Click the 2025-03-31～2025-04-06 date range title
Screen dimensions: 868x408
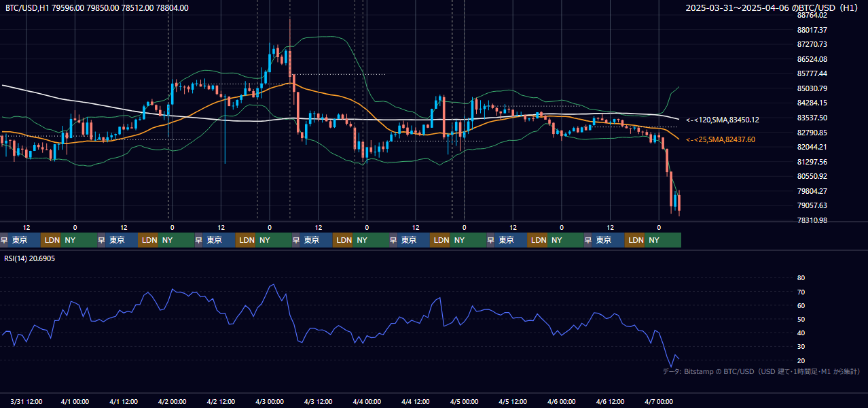coord(772,7)
